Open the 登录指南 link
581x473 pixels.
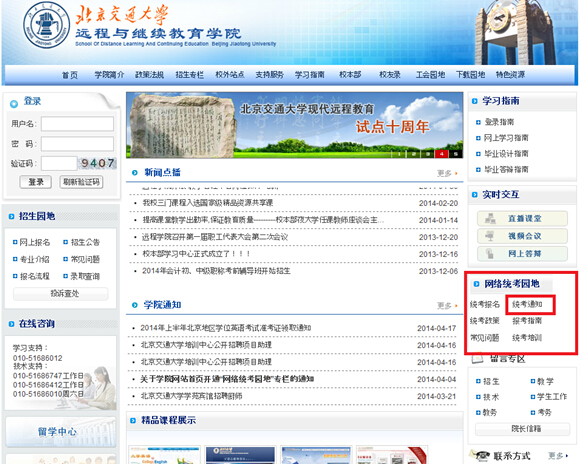tap(499, 122)
